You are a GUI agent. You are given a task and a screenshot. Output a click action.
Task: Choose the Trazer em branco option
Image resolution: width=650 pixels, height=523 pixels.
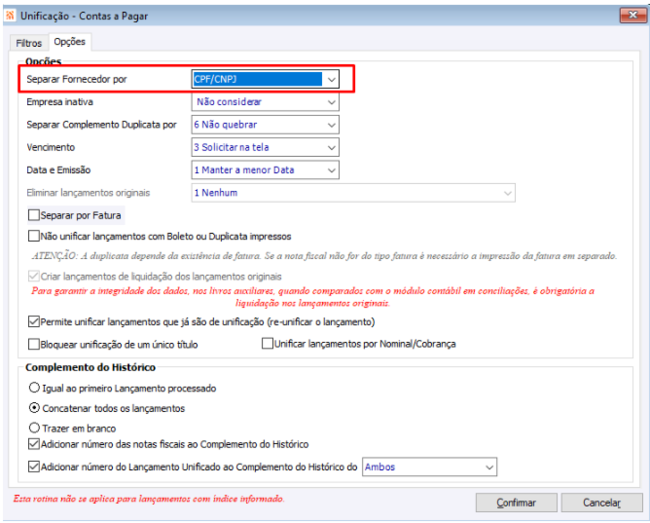(x=34, y=428)
